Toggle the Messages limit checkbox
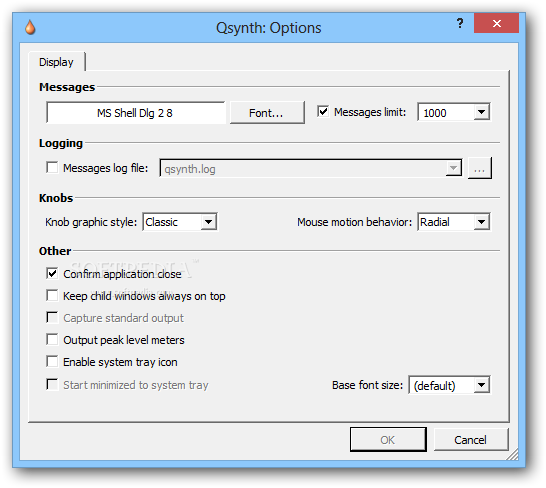This screenshot has height=488, width=546. pyautogui.click(x=323, y=111)
